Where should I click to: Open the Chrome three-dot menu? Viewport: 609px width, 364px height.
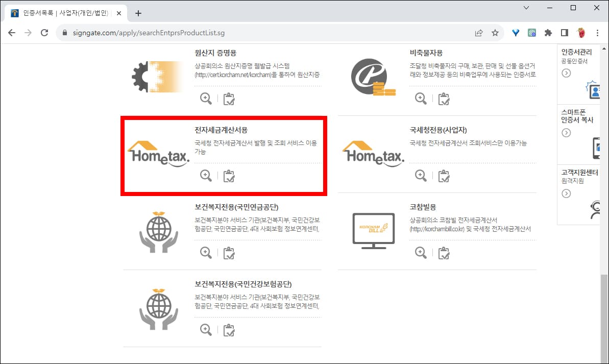[597, 32]
